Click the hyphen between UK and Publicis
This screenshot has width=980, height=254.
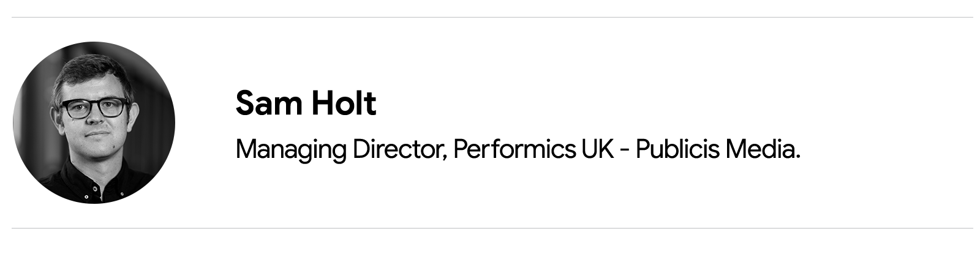(625, 151)
